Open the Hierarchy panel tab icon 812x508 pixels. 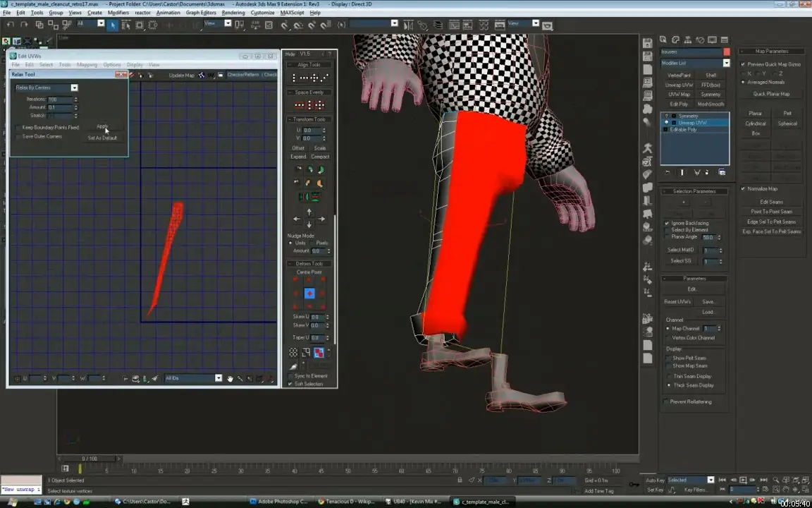(687, 40)
